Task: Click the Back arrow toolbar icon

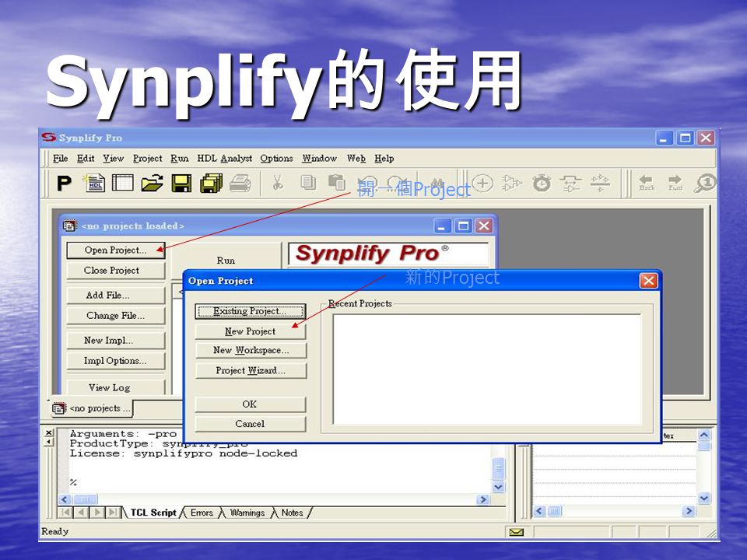Action: (647, 183)
